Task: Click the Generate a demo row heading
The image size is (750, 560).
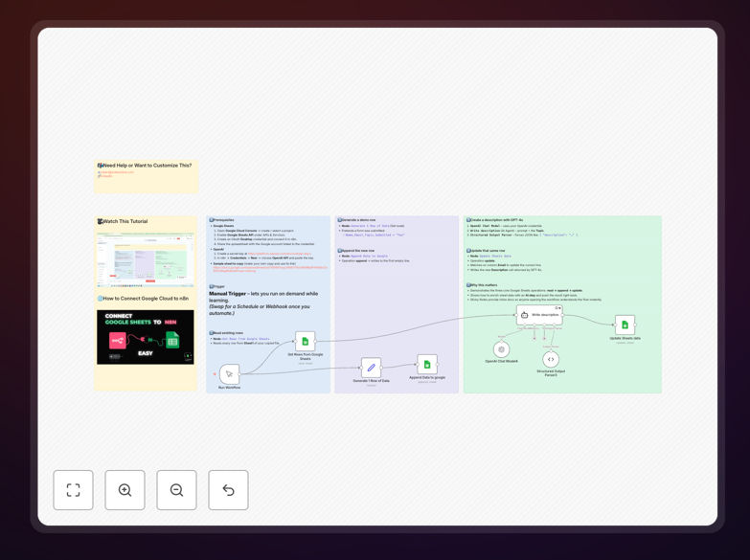Action: point(357,220)
